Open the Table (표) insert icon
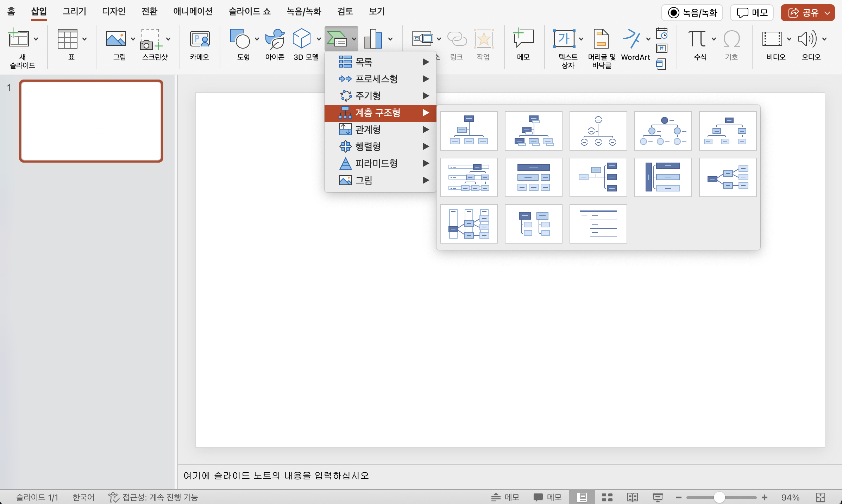Viewport: 842px width, 504px height. pyautogui.click(x=67, y=39)
